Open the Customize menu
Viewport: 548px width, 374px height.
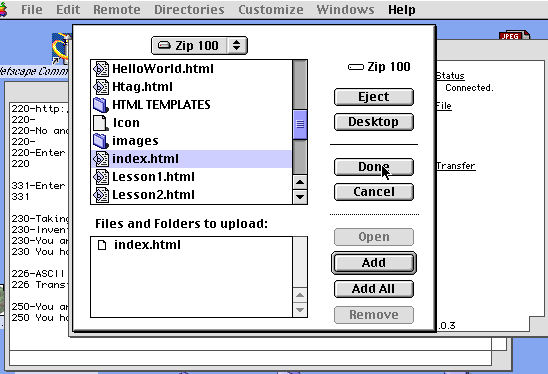point(271,9)
